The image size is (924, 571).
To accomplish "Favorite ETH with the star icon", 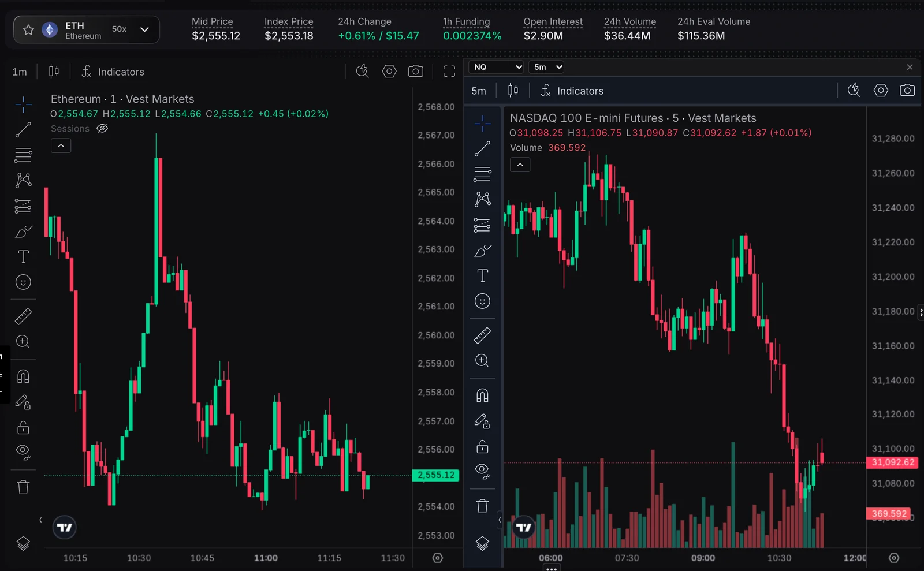I will point(28,29).
